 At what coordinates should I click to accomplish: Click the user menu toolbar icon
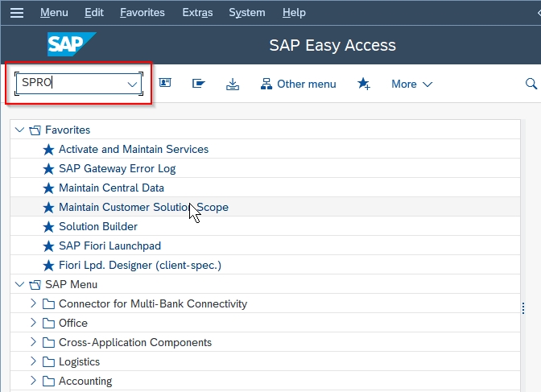(165, 83)
